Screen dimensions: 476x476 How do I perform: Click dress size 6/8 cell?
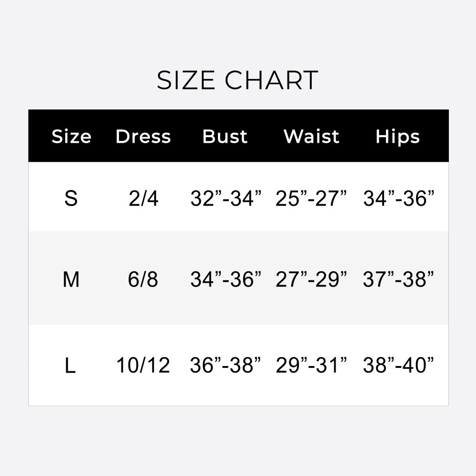click(x=143, y=279)
